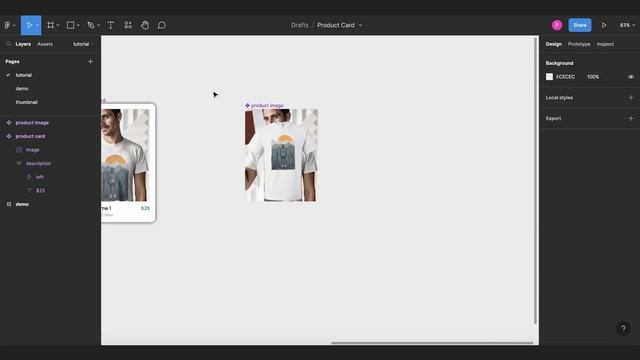
Task: Click the $25 price on product card
Action: click(x=145, y=208)
